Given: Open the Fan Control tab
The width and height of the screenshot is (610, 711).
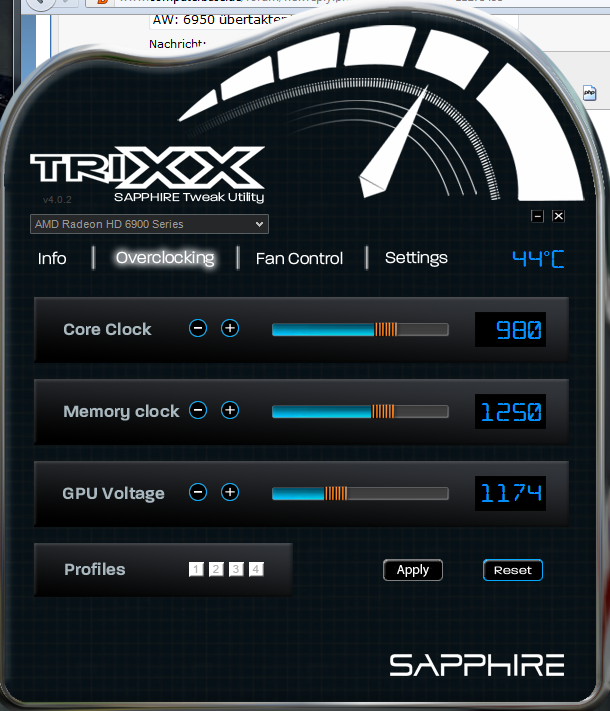Looking at the screenshot, I should [x=299, y=258].
